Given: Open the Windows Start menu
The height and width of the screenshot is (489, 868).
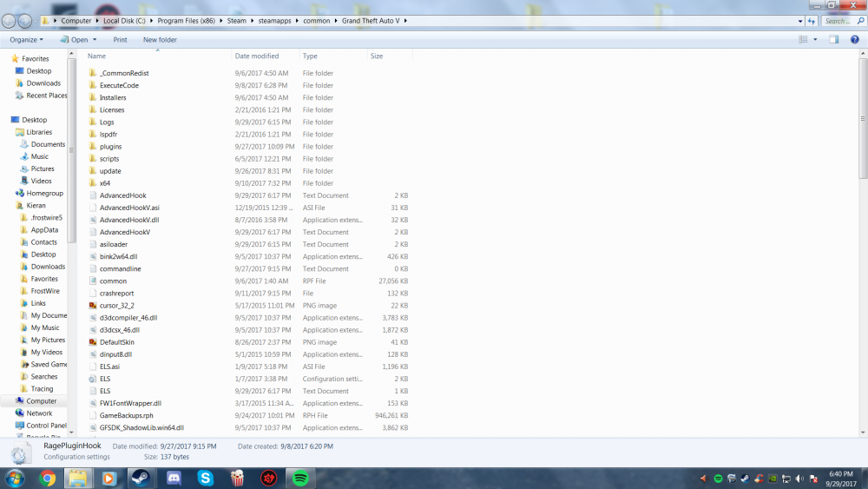Looking at the screenshot, I should point(15,478).
